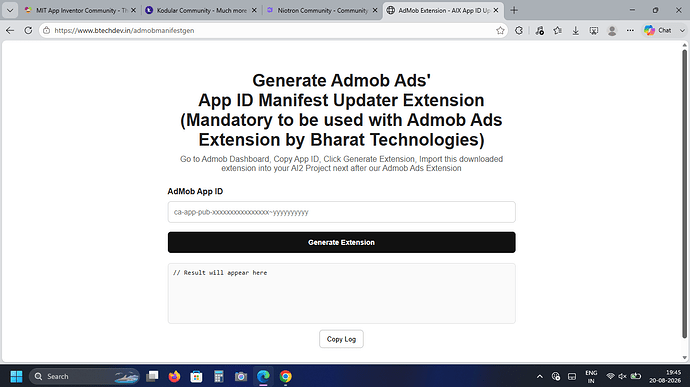
Task: Open Calculator from the taskbar
Action: (x=219, y=376)
